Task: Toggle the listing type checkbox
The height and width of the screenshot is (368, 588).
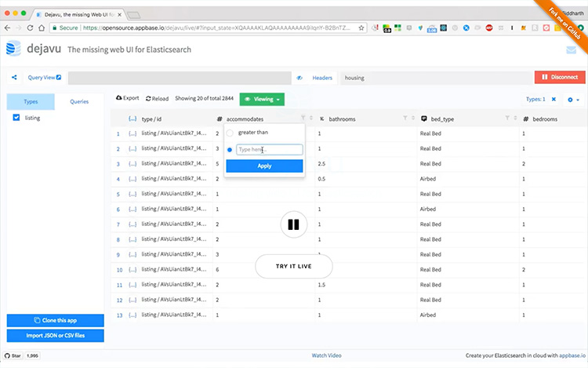Action: coord(17,118)
